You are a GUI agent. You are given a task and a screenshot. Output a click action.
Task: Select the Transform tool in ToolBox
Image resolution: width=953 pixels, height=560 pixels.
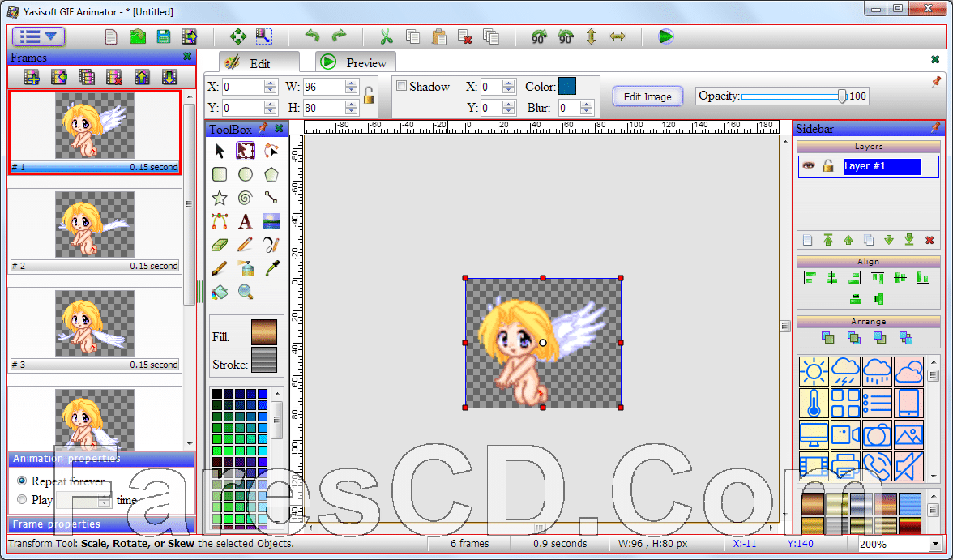click(246, 151)
